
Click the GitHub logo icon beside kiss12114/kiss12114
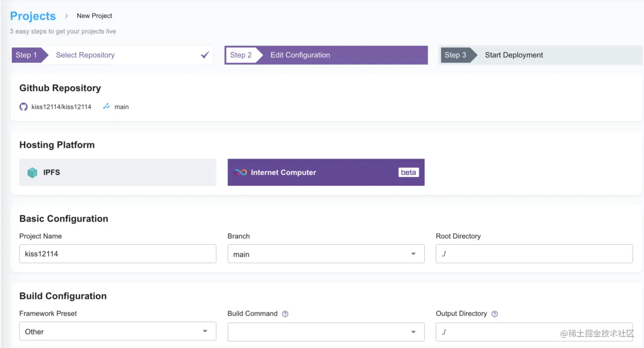[x=23, y=107]
